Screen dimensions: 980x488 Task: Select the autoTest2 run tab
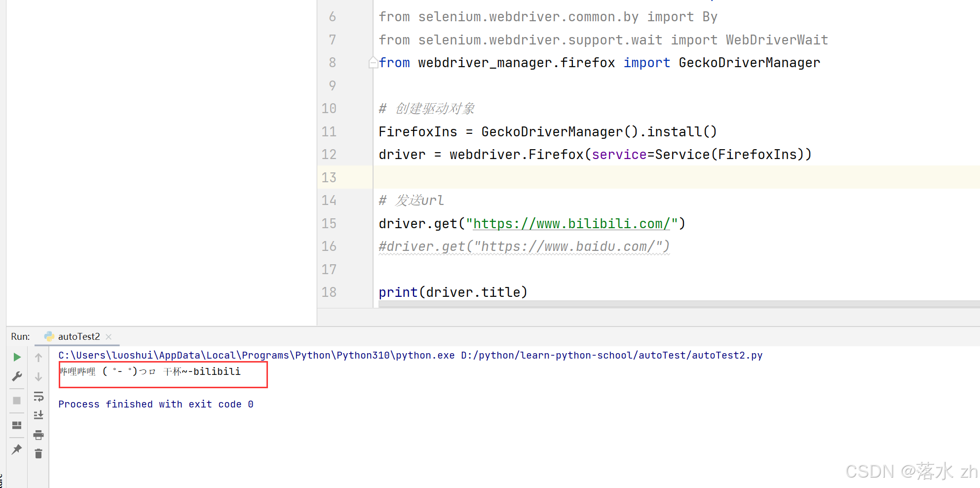pyautogui.click(x=79, y=336)
